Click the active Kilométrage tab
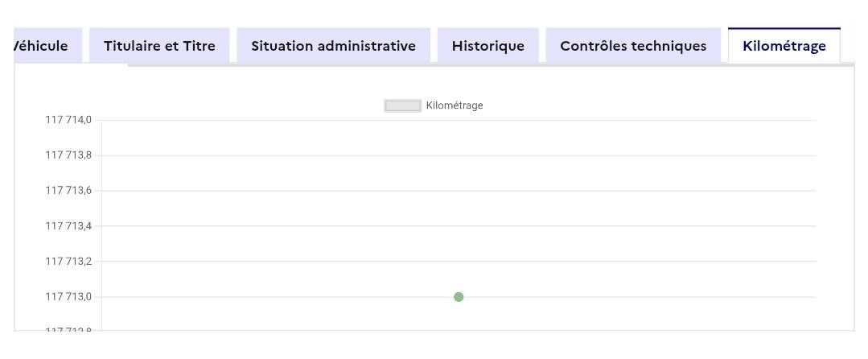Image resolution: width=868 pixels, height=359 pixels. 784,46
